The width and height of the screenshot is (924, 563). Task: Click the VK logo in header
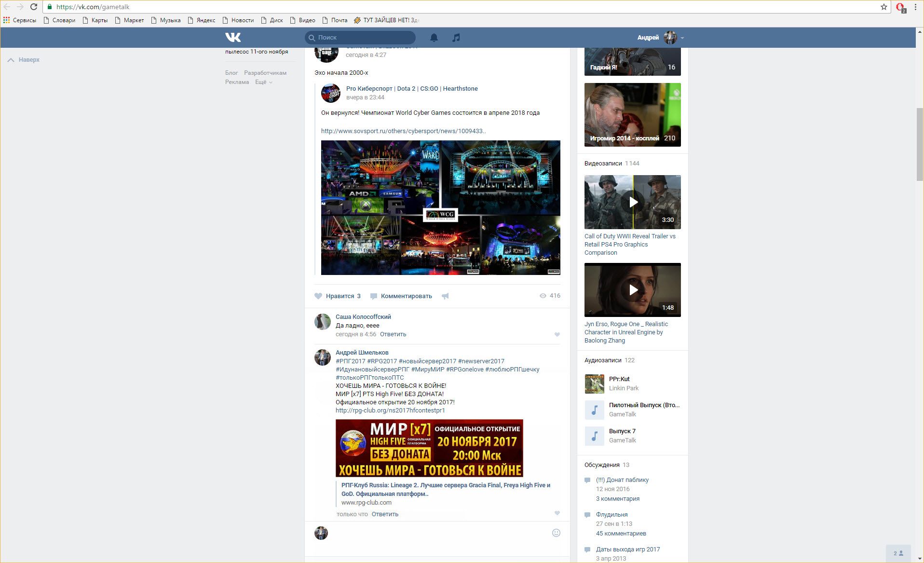coord(233,37)
